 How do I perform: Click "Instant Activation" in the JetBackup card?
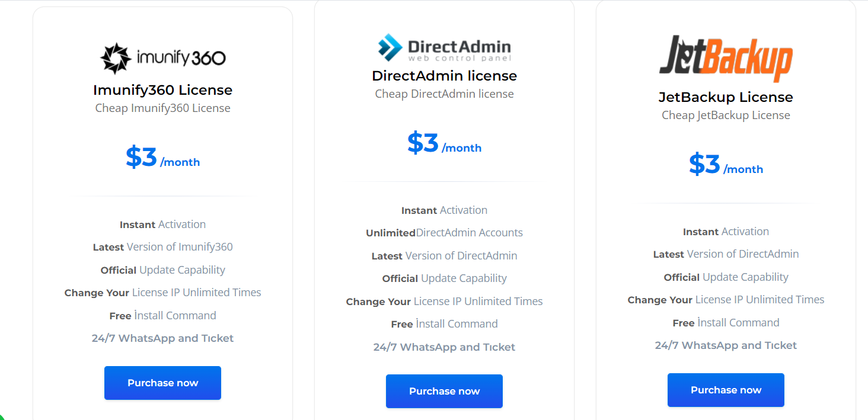pyautogui.click(x=726, y=232)
